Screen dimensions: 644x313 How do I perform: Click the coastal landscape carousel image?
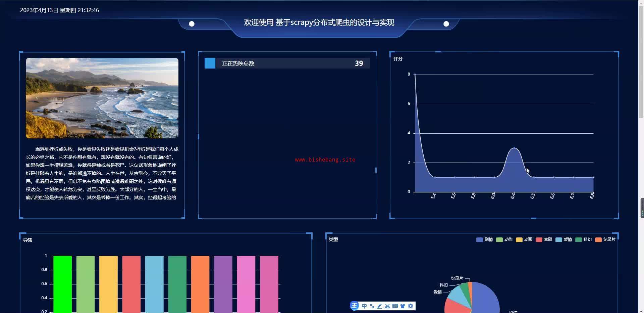click(x=102, y=98)
